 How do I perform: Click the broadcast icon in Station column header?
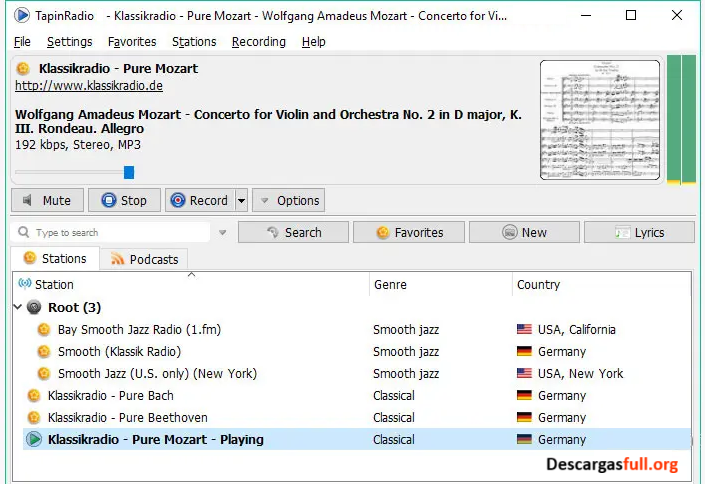pos(25,284)
